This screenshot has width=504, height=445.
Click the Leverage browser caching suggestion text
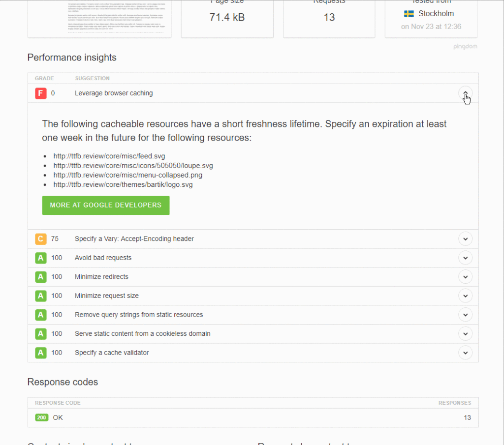pos(114,93)
